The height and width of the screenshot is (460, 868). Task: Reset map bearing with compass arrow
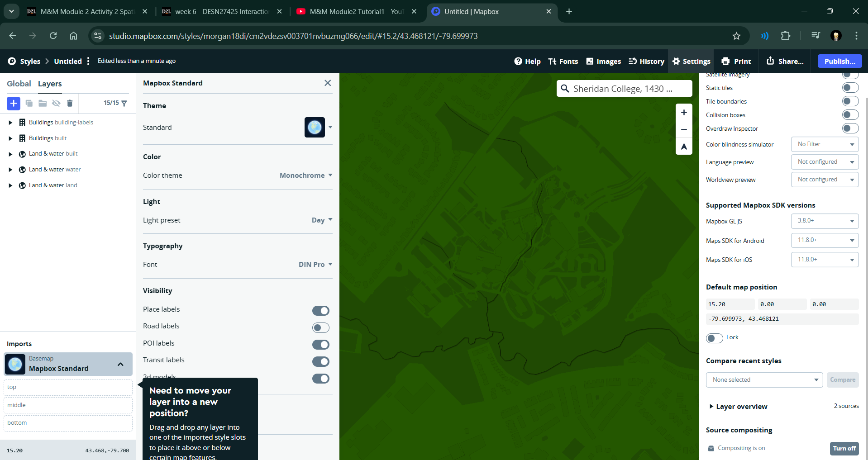684,147
